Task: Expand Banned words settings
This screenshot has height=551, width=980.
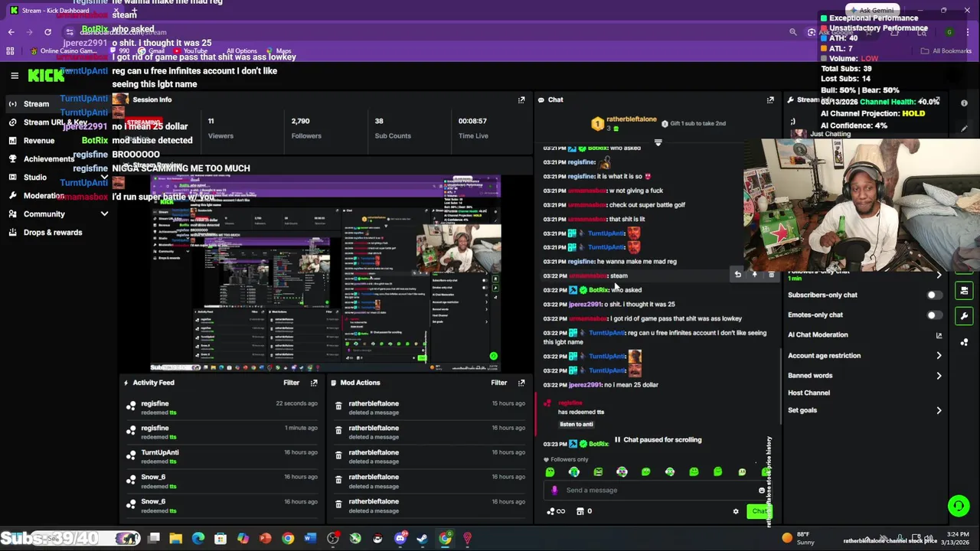Action: 939,375
